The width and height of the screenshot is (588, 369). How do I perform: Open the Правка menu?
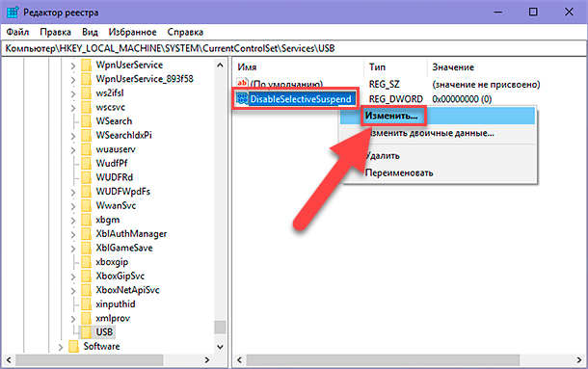pos(56,32)
